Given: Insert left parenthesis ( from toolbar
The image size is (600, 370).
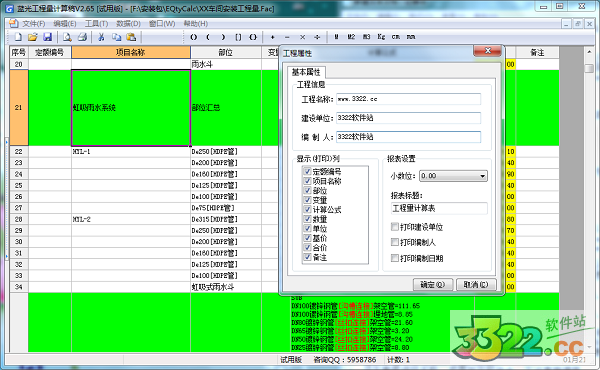Looking at the screenshot, I should tap(208, 37).
